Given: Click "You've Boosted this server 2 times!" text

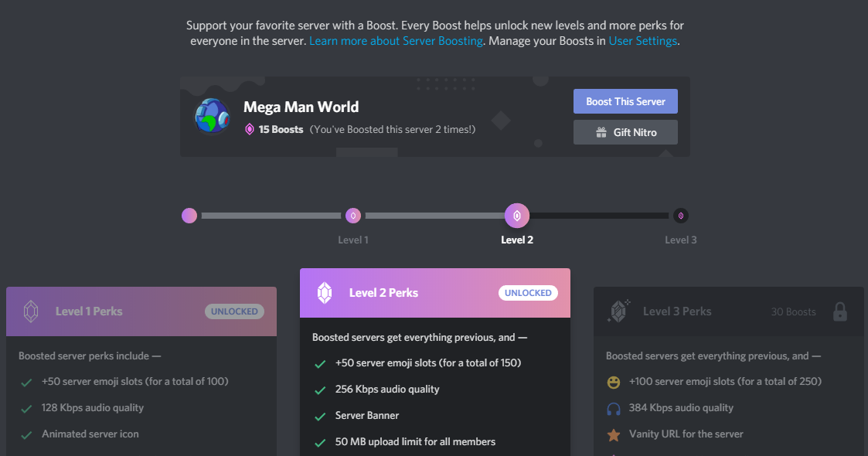Looking at the screenshot, I should click(393, 130).
